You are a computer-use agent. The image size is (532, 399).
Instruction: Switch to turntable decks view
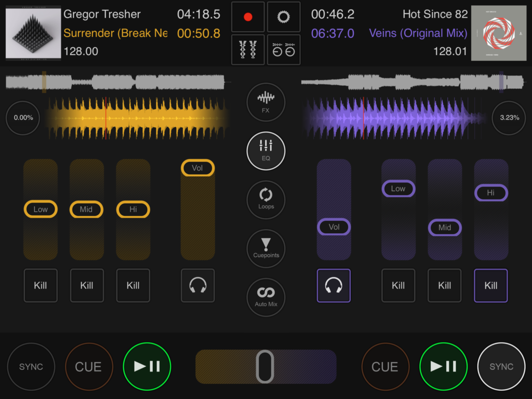283,50
